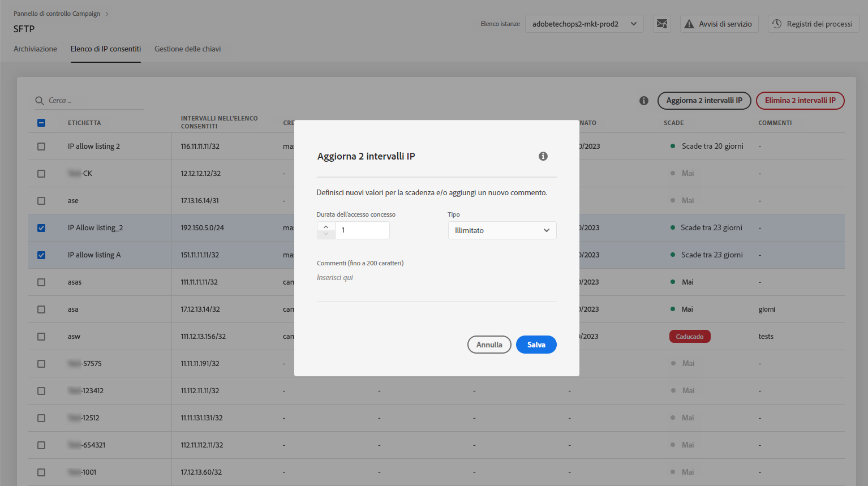Check the box for the row ending -1001
This screenshot has height=486, width=868.
pos(41,472)
